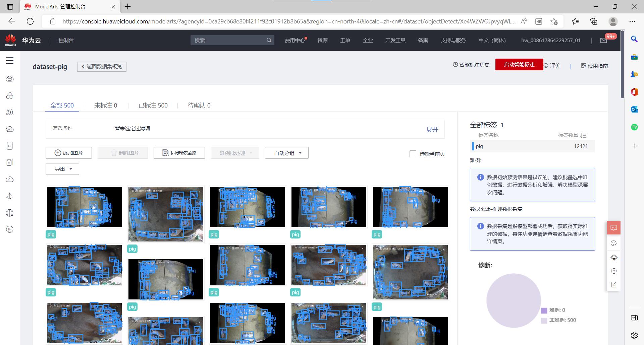Check the select current page checkbox
644x345 pixels.
pyautogui.click(x=413, y=154)
